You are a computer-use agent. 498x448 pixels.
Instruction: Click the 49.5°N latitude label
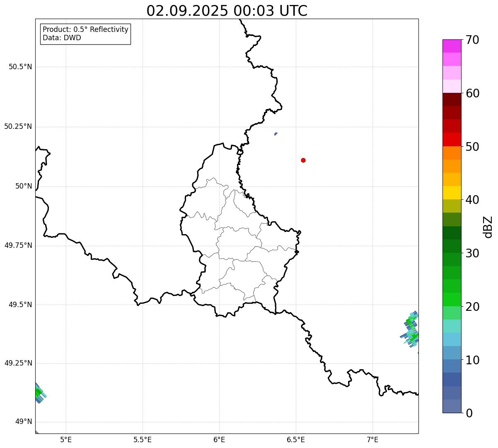(x=20, y=305)
